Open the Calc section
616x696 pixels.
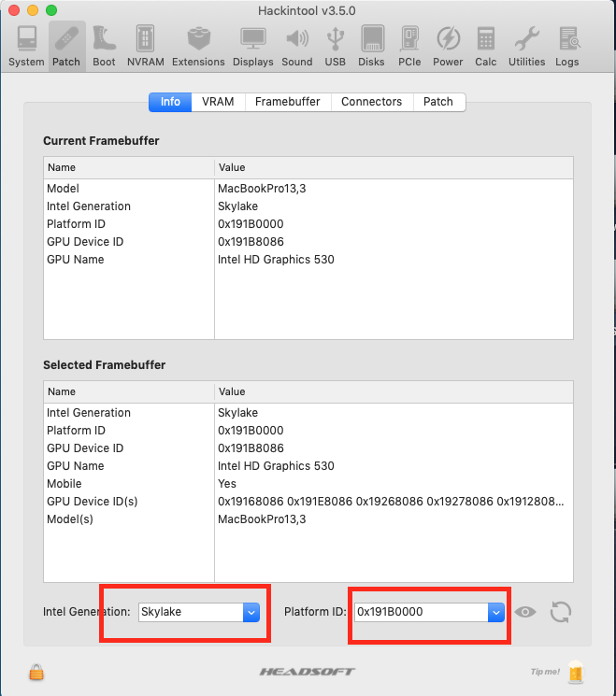click(486, 47)
